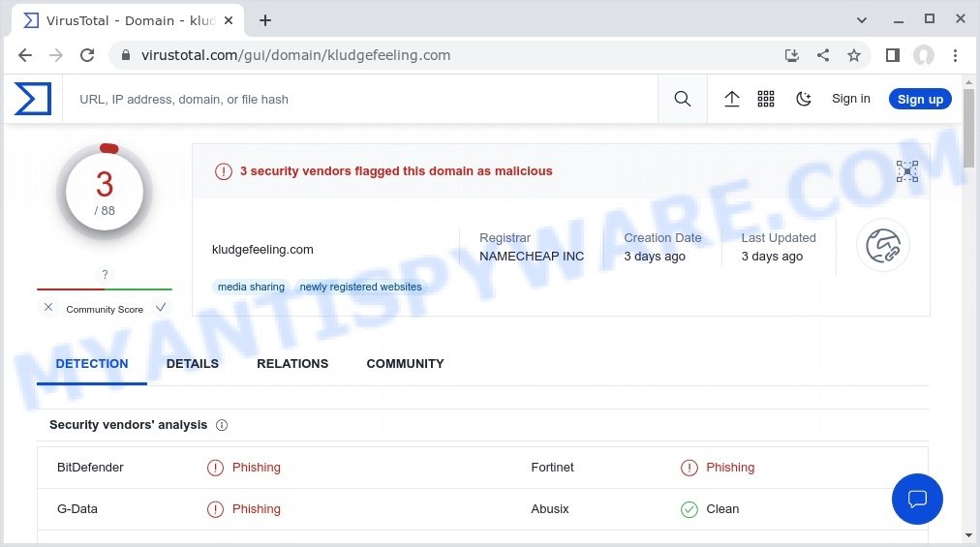This screenshot has width=980, height=547.
Task: Open a new browser tab
Action: click(x=265, y=20)
